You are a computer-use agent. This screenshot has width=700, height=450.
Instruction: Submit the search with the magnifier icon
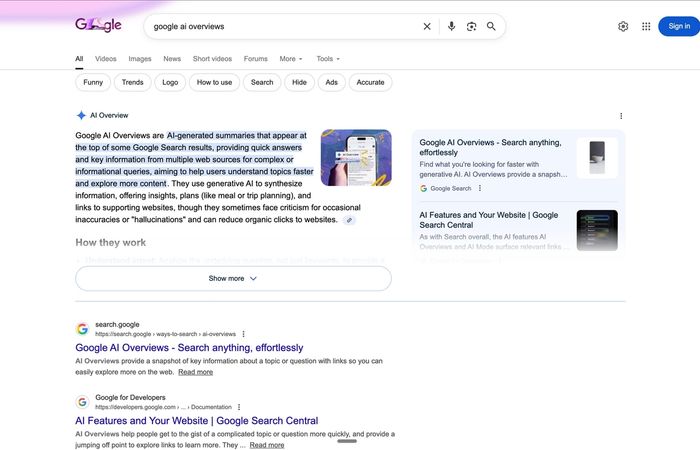[x=491, y=26]
